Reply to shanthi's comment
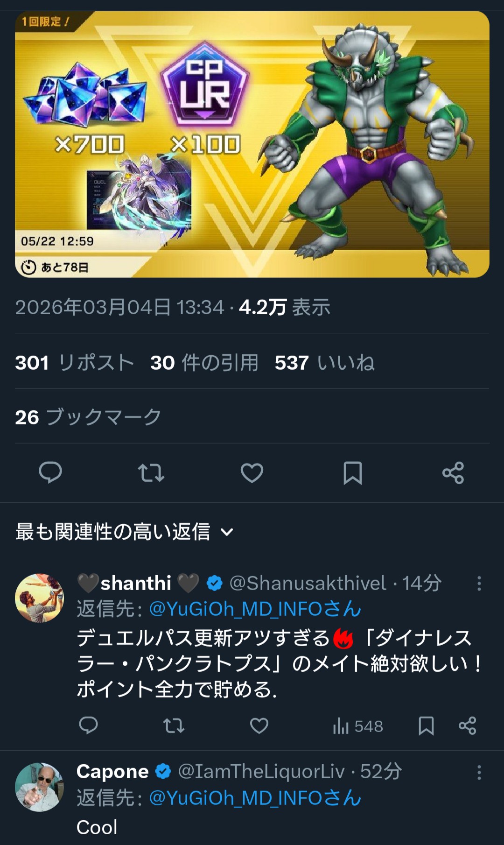 [88, 725]
